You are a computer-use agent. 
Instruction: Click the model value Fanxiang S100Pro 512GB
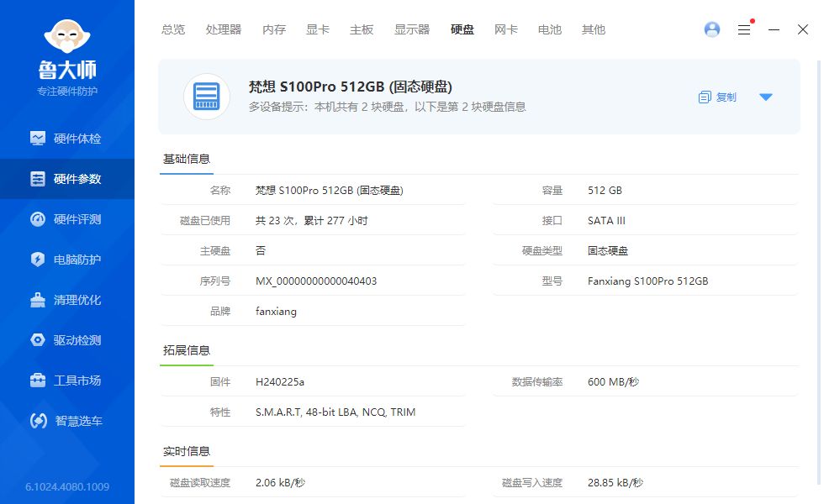click(x=648, y=281)
